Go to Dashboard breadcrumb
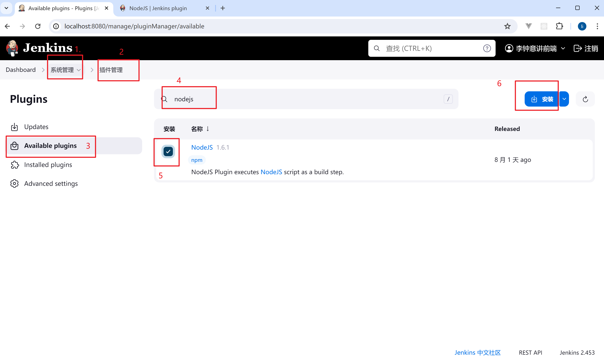Image resolution: width=604 pixels, height=364 pixels. point(21,70)
